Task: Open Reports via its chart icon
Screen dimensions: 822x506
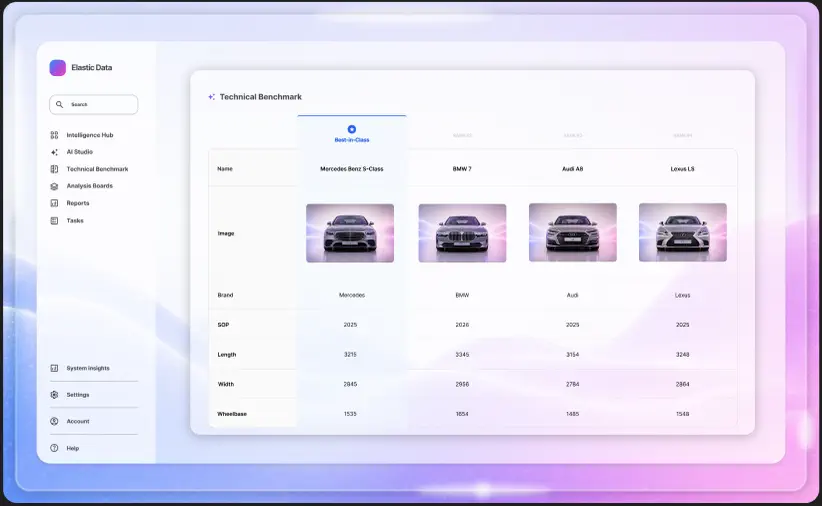Action: 54,203
